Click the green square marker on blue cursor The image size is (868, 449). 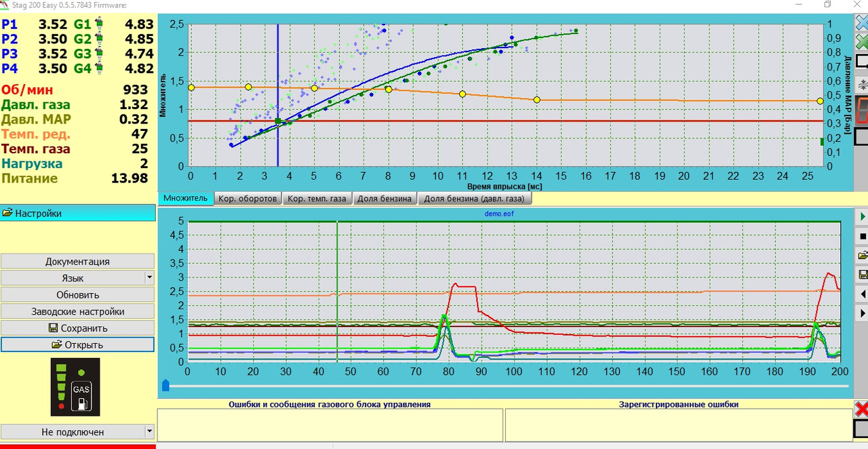tap(277, 121)
